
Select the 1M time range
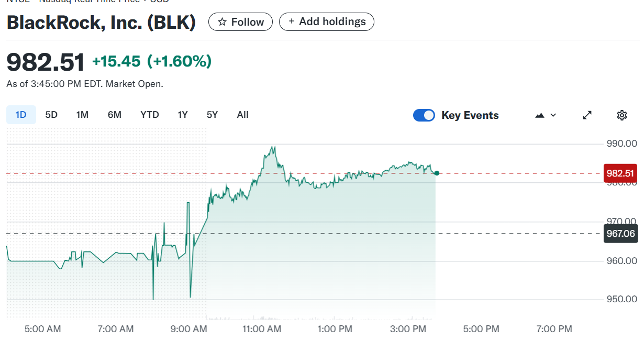(82, 115)
